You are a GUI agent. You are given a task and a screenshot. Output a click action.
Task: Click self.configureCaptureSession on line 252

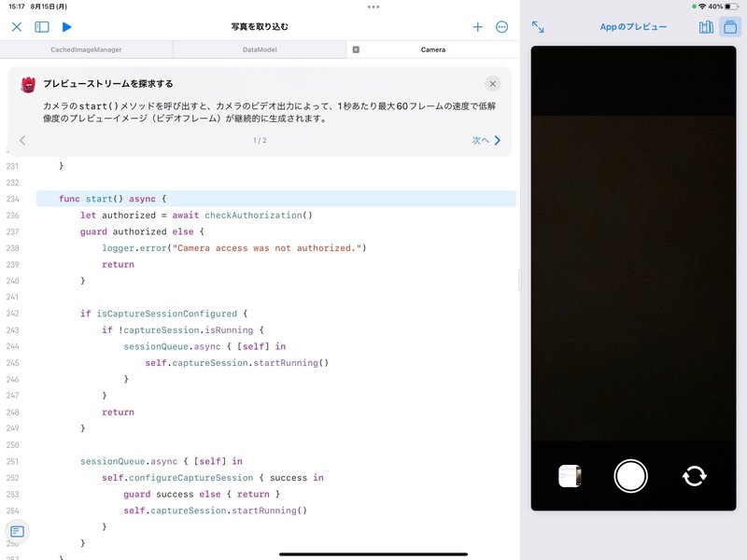(177, 478)
